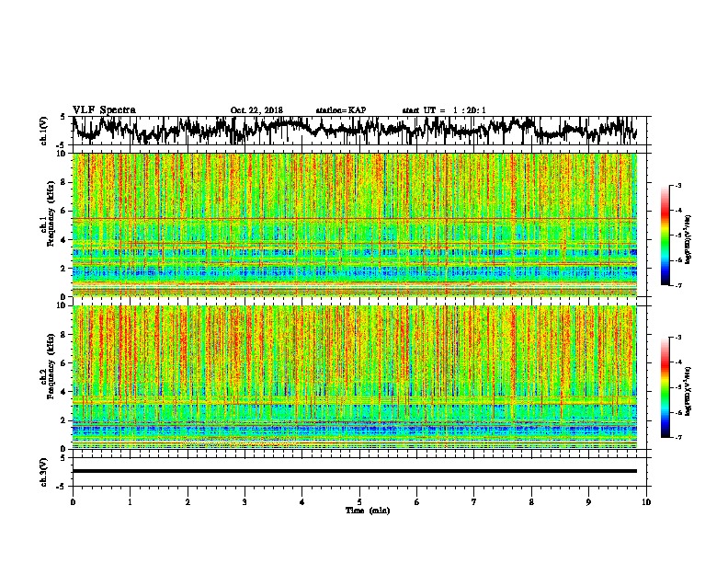Viewport: 728px width, 563px height.
Task: Click the time axis tick label "4"
Action: [302, 502]
